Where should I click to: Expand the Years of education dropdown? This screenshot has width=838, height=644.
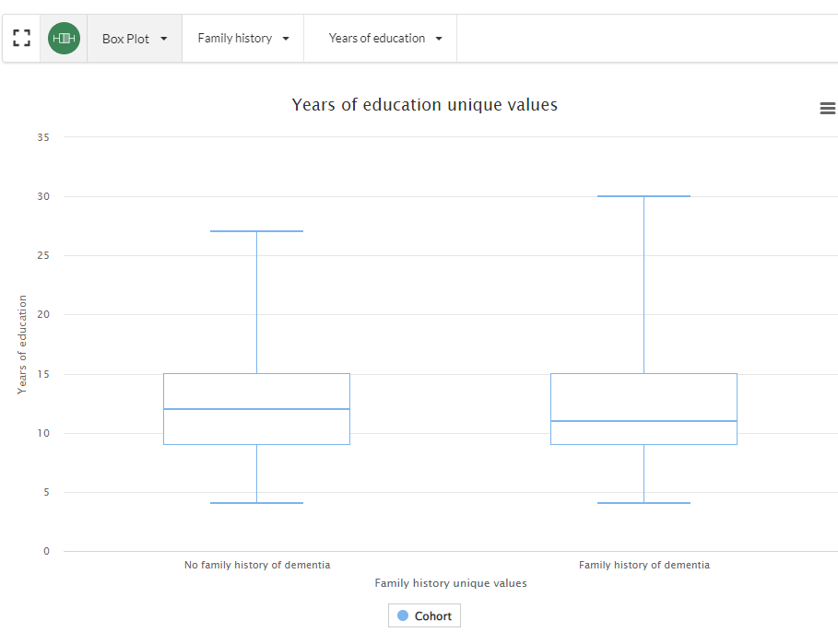point(385,39)
